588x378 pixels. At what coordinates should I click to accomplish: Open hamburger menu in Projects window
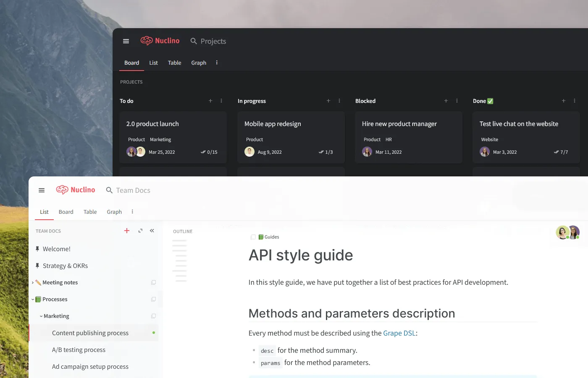(126, 41)
